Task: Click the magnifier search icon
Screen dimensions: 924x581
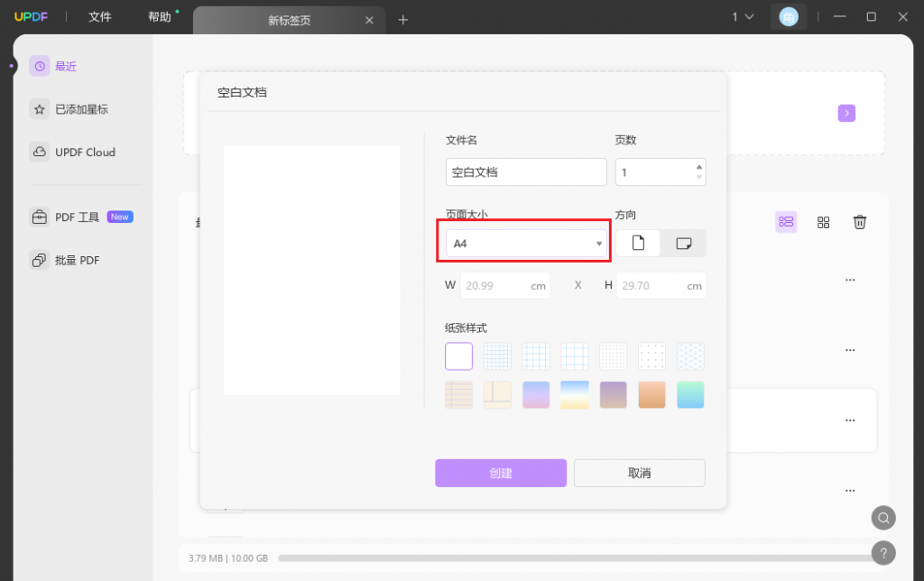Action: (x=883, y=518)
